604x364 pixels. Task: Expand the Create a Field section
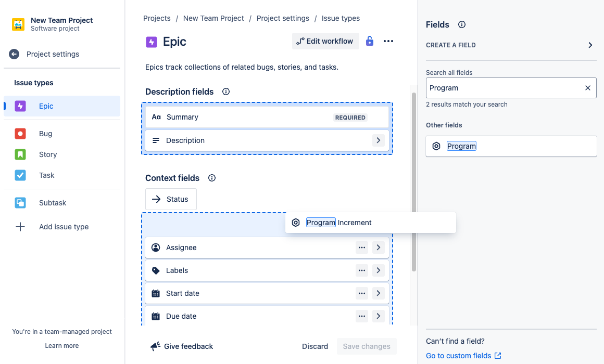[590, 45]
